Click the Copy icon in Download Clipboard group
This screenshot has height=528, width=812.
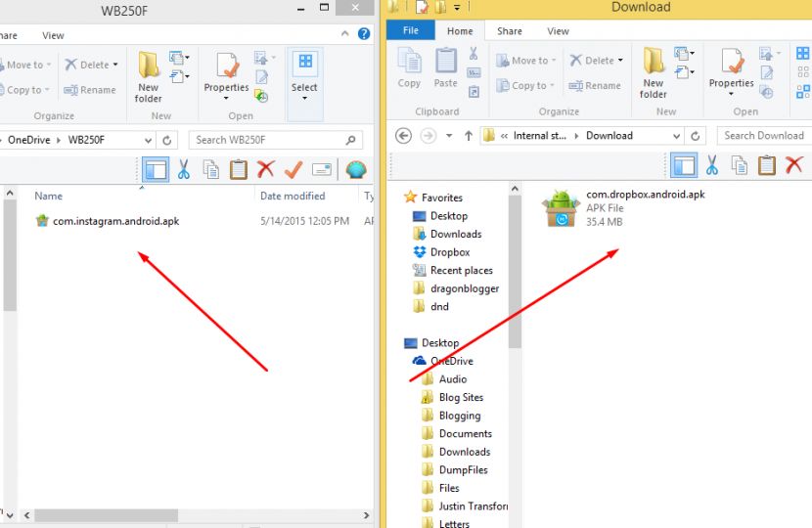point(409,67)
